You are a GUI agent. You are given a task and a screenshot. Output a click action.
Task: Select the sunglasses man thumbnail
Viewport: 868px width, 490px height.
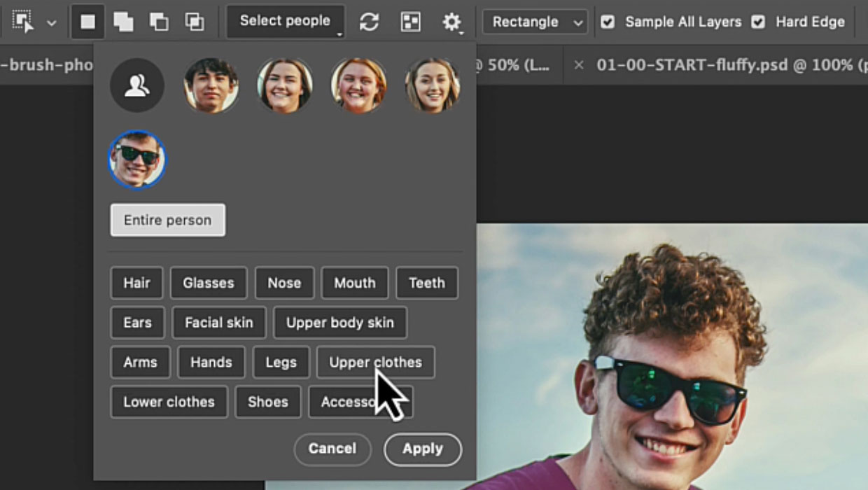pos(137,160)
